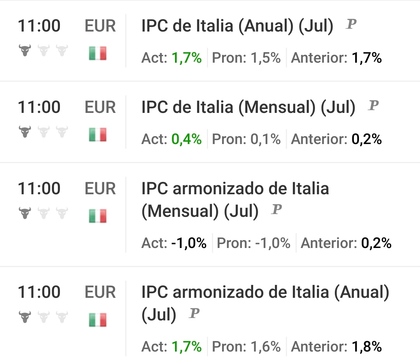Click Italy flag in IPC armonizado (Mensual) row
The image size is (420, 364).
pos(98,216)
